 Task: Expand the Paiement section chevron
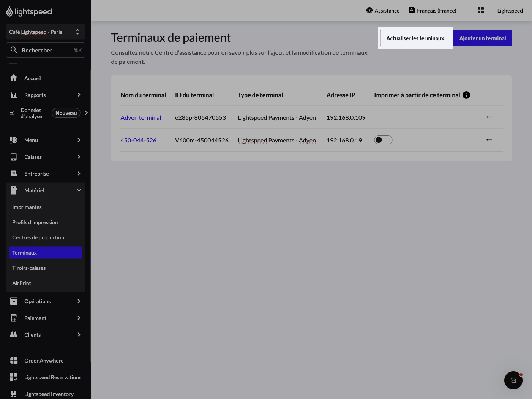click(79, 318)
